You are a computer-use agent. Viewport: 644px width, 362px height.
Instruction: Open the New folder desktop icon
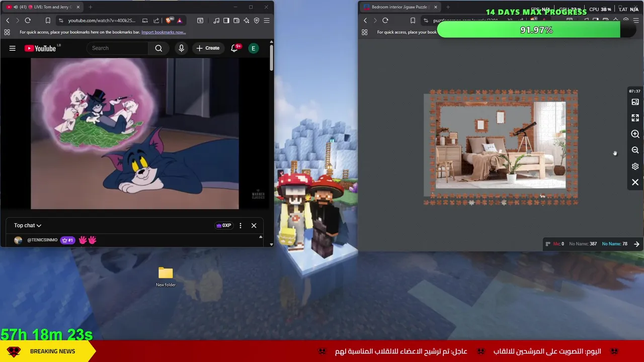(x=166, y=277)
